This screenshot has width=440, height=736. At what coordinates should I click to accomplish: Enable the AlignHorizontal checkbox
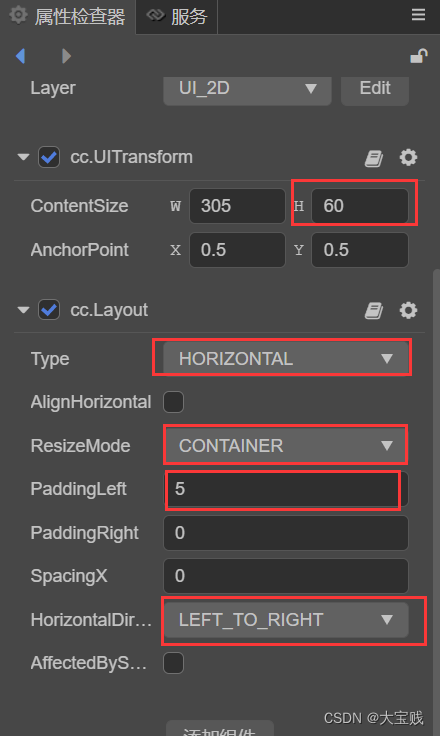(x=173, y=402)
